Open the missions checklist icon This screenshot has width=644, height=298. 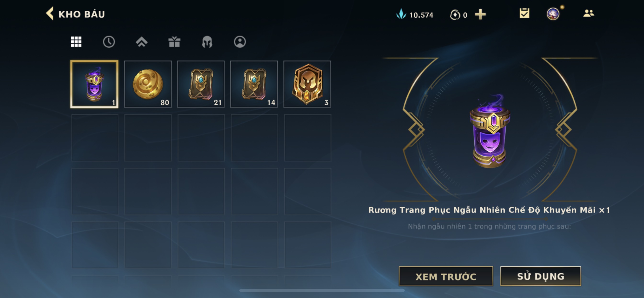524,13
